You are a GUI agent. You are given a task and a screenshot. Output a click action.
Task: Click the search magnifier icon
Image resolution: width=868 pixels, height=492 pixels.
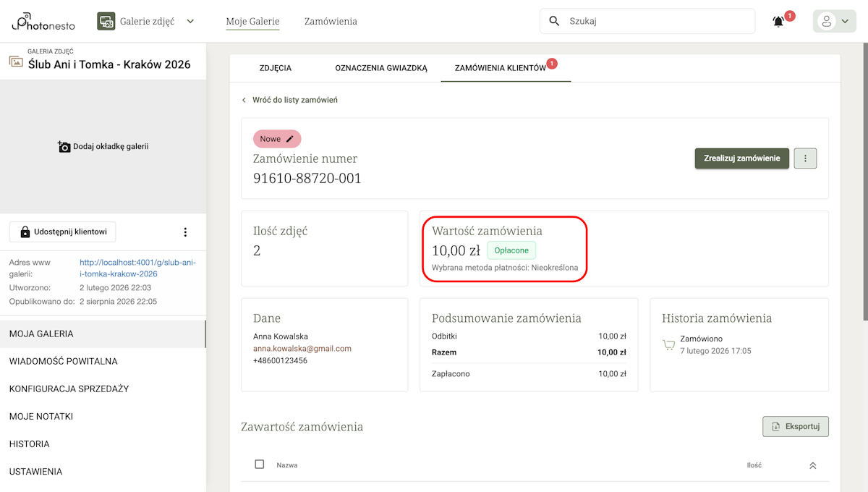[554, 21]
